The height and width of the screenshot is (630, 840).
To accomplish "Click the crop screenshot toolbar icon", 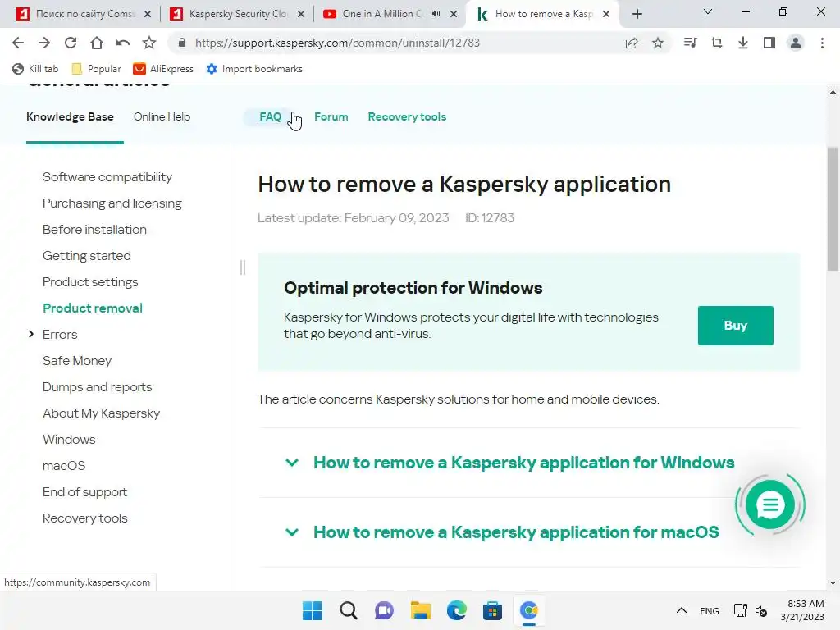I will (x=717, y=43).
